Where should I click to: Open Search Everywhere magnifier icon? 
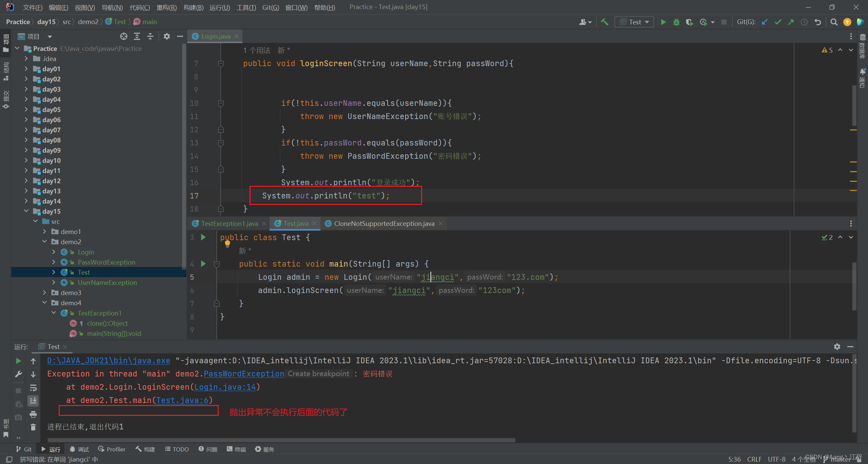[x=834, y=22]
